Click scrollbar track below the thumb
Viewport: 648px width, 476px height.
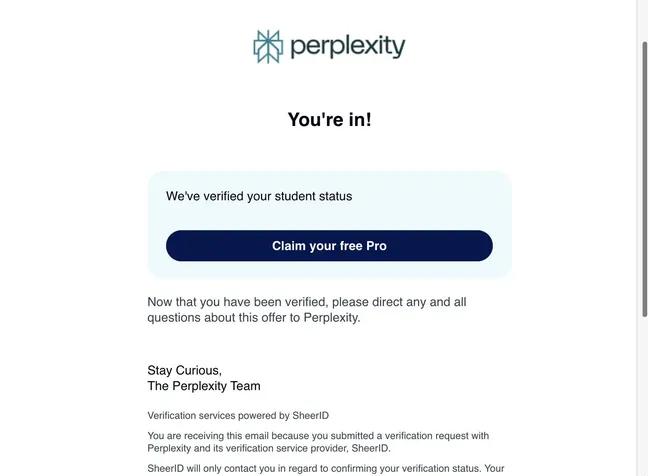(645, 397)
